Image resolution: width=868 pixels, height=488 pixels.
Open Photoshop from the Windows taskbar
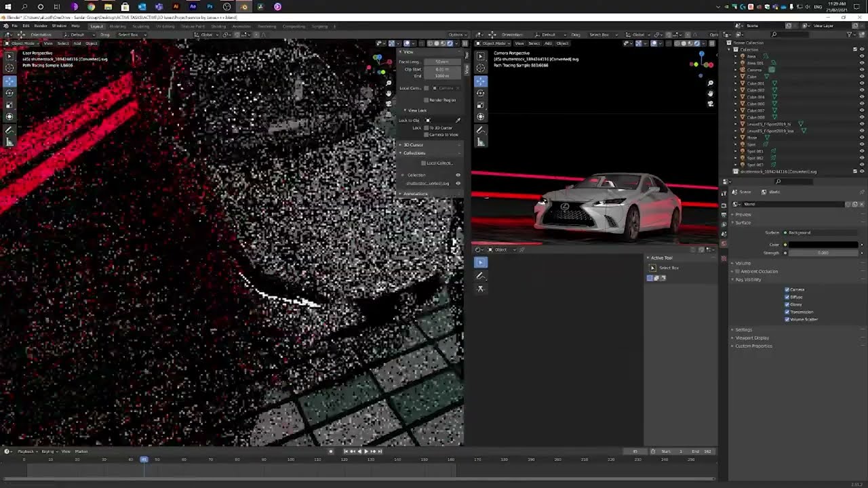click(x=210, y=7)
